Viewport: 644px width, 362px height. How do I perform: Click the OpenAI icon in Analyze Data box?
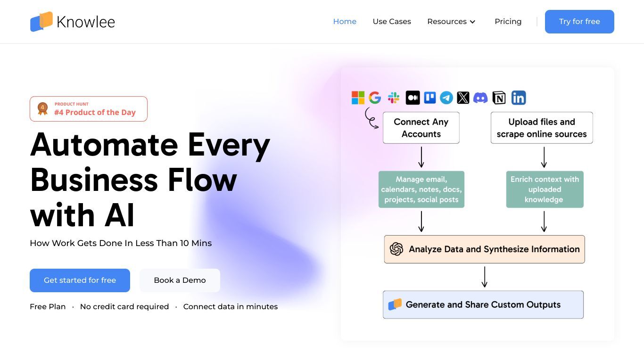point(396,249)
